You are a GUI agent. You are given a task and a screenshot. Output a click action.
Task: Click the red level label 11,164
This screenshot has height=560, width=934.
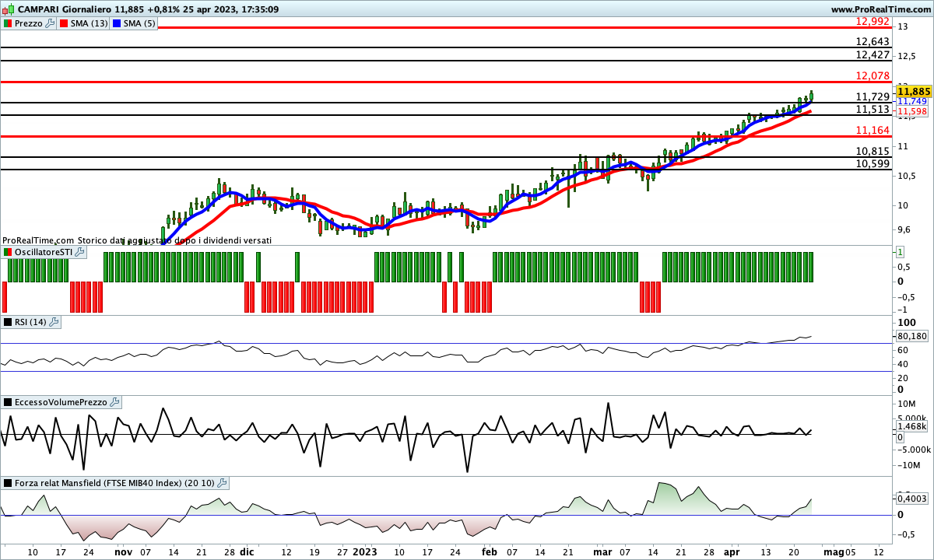873,130
